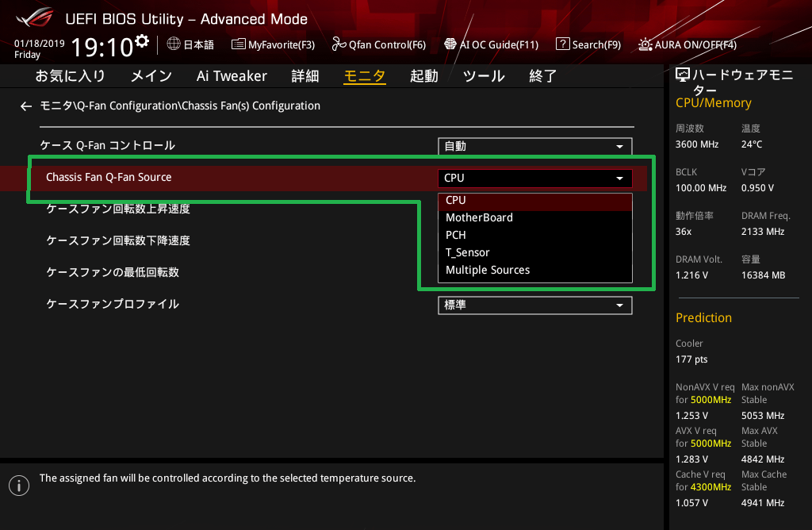Image resolution: width=812 pixels, height=530 pixels.
Task: Switch to the メイン tab
Action: [151, 76]
